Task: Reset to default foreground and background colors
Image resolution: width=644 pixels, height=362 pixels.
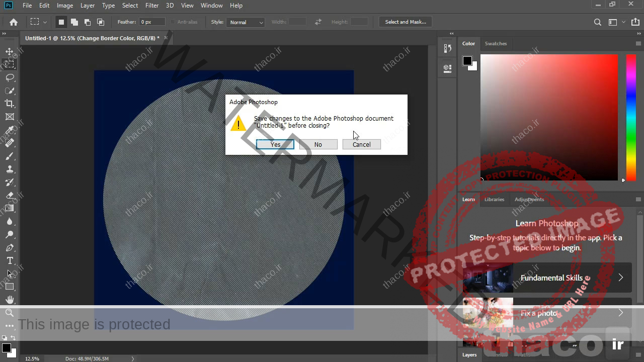Action: click(x=4, y=338)
